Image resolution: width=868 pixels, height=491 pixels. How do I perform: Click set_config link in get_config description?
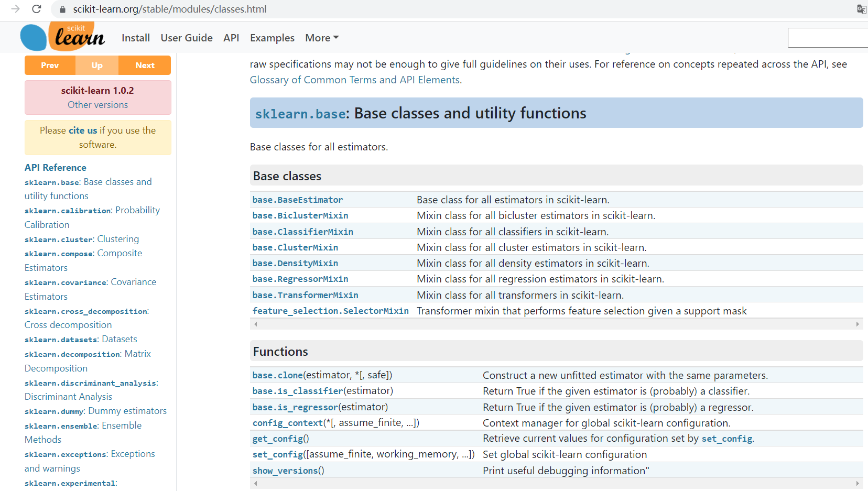click(x=727, y=439)
